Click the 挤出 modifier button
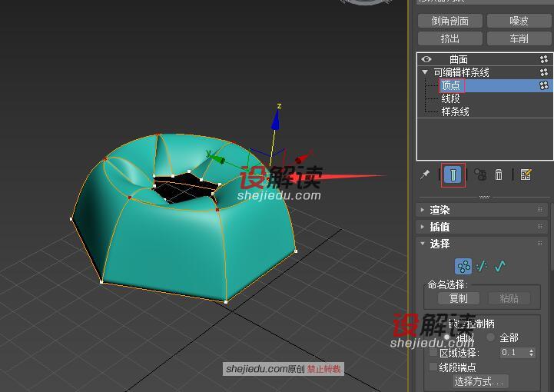Viewport: 554px width, 392px height. pyautogui.click(x=450, y=38)
